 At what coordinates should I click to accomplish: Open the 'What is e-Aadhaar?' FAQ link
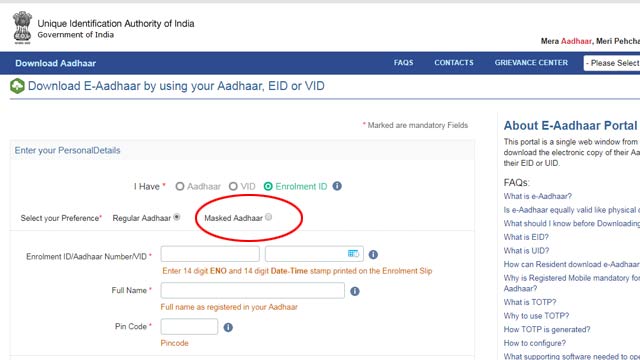point(538,196)
